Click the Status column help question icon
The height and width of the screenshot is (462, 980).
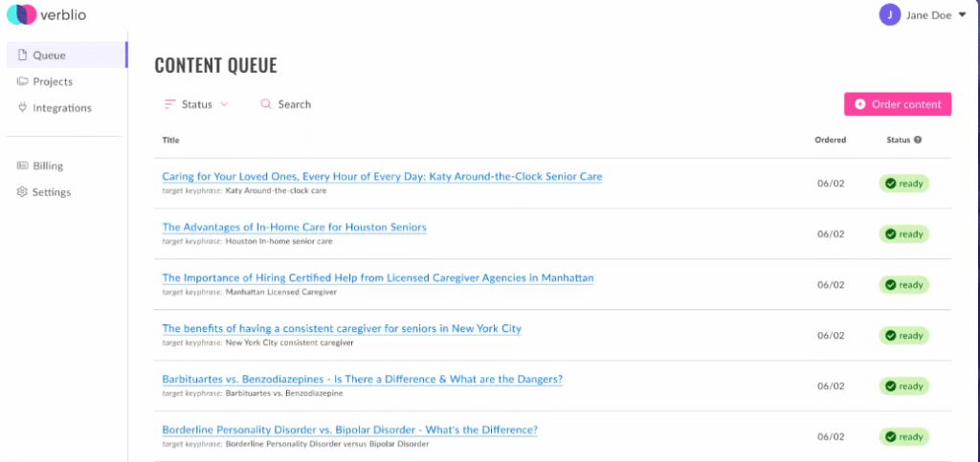coord(918,140)
